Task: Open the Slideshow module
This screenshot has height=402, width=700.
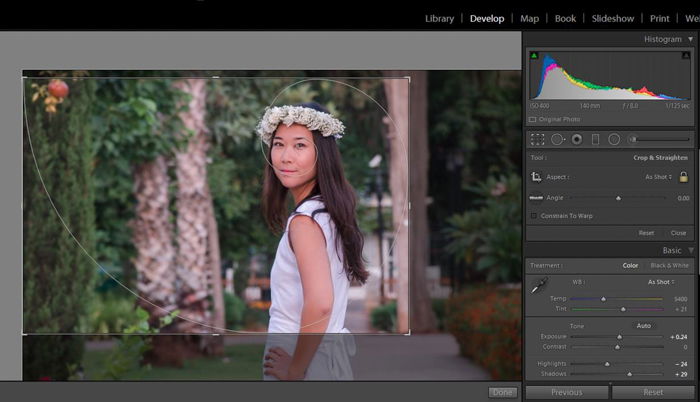Action: click(x=612, y=18)
